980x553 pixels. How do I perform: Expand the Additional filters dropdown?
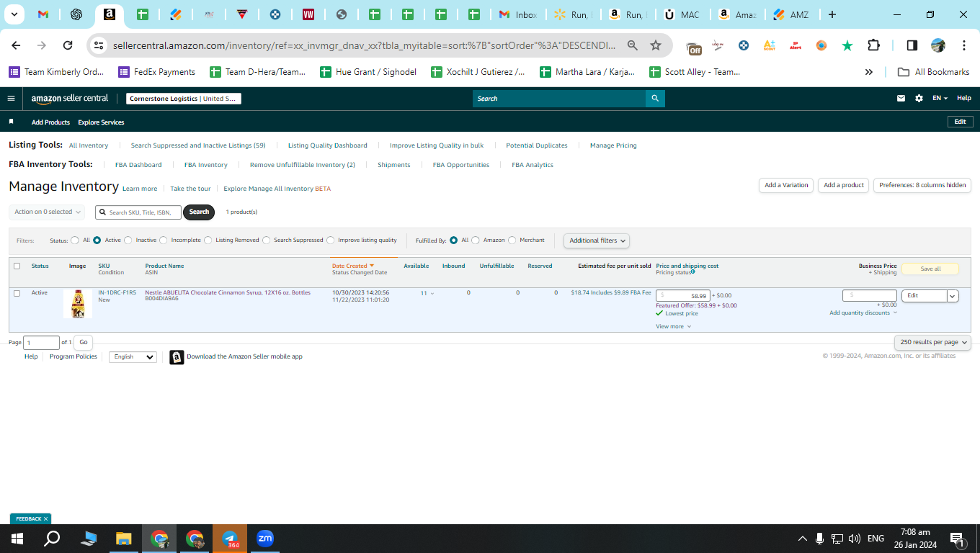tap(597, 240)
